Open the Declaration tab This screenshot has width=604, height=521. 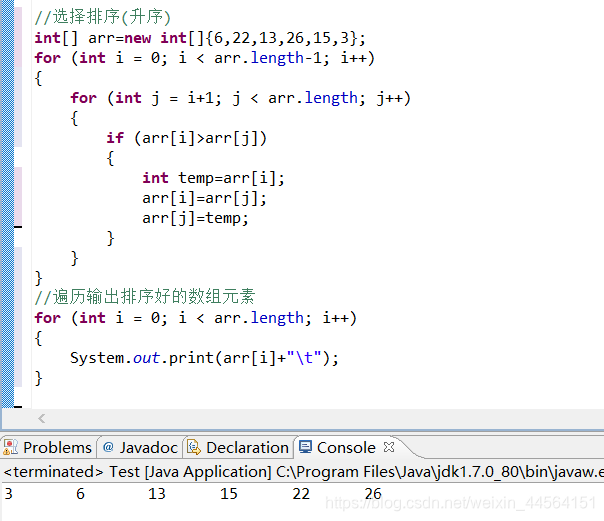pyautogui.click(x=238, y=447)
